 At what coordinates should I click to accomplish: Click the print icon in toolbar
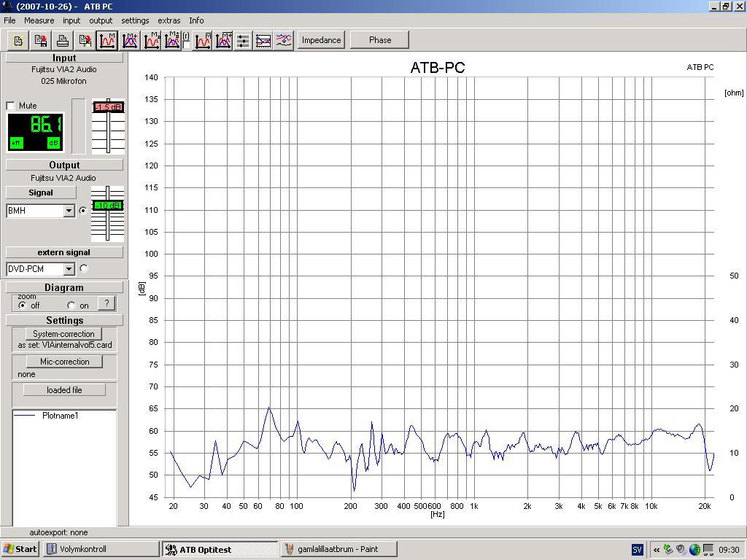tap(63, 41)
